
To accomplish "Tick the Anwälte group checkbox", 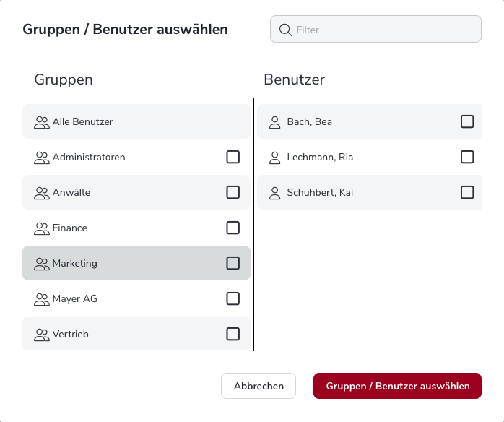I will [233, 192].
